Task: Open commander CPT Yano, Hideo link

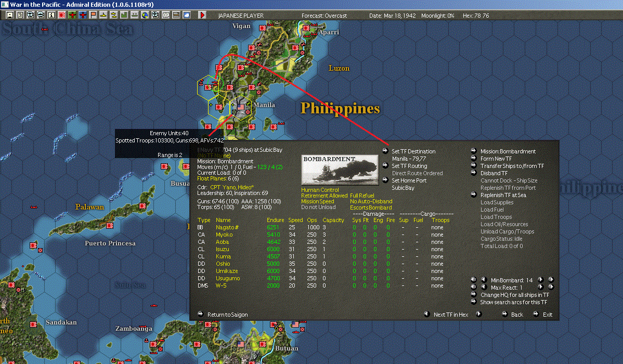Action: point(232,187)
